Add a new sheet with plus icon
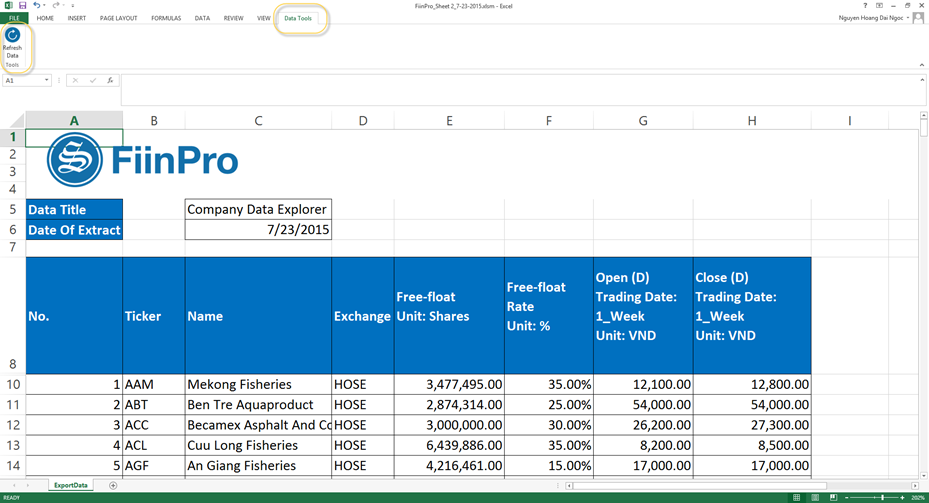Screen dimensions: 929x503 click(x=113, y=485)
